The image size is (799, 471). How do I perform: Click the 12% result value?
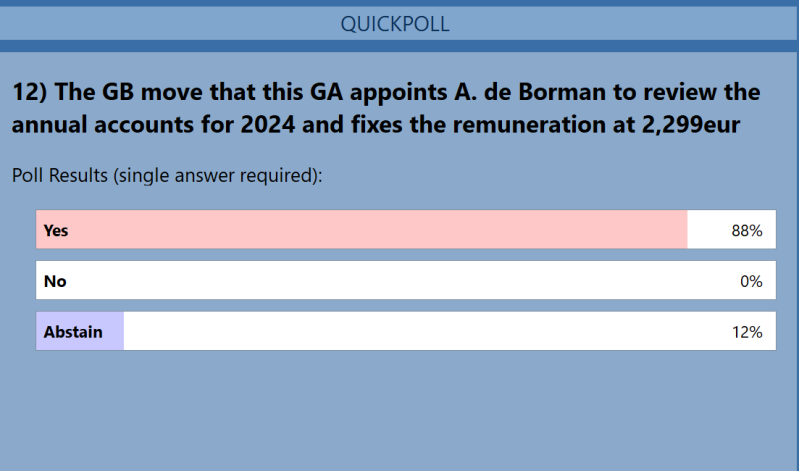point(747,332)
